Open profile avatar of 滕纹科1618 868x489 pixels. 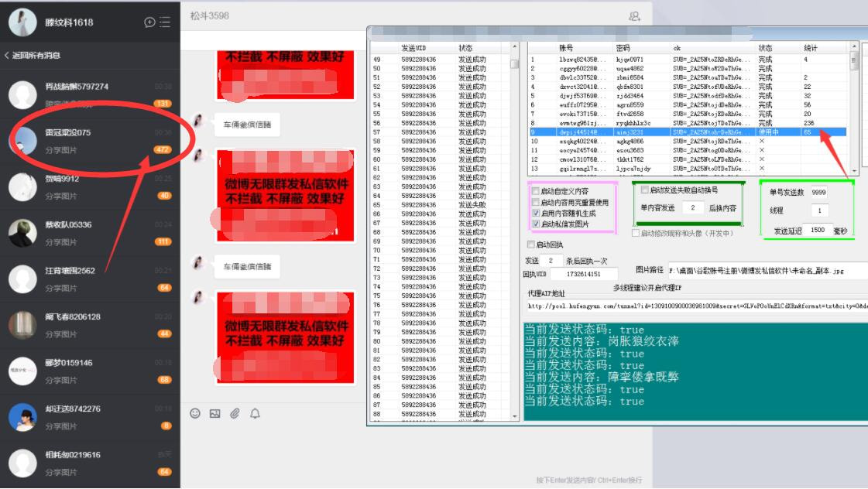[x=22, y=22]
